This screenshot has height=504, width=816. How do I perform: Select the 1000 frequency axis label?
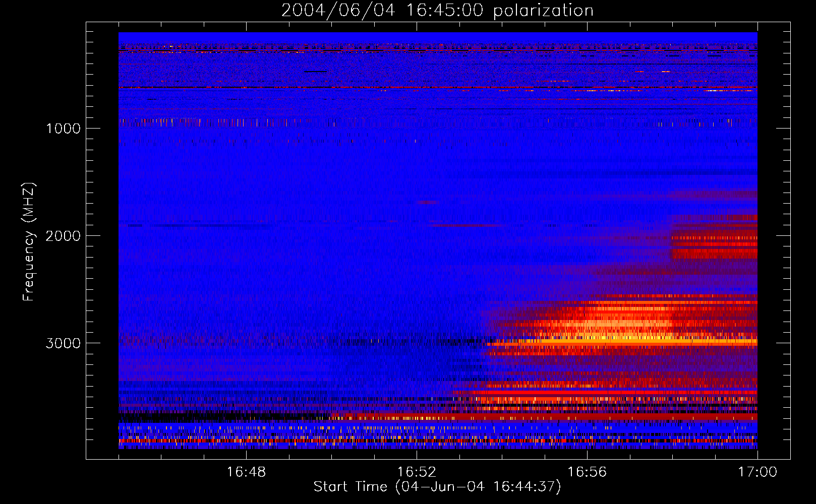click(64, 129)
